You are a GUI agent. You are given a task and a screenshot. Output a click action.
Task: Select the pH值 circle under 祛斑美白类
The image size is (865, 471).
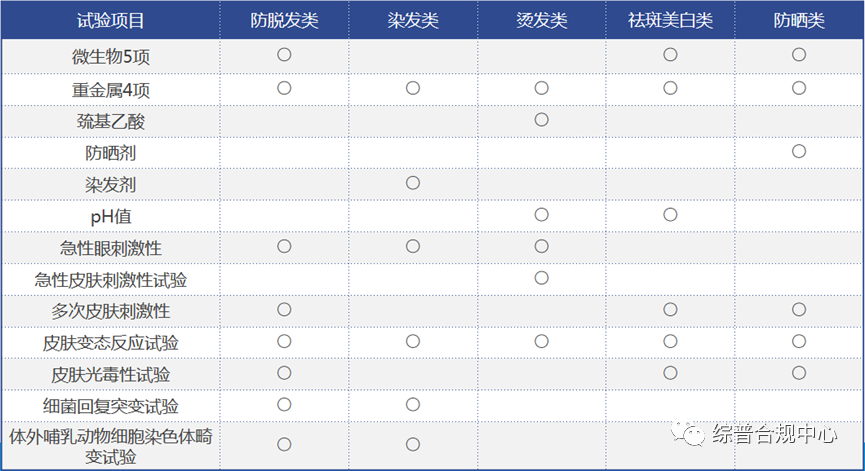click(x=670, y=215)
